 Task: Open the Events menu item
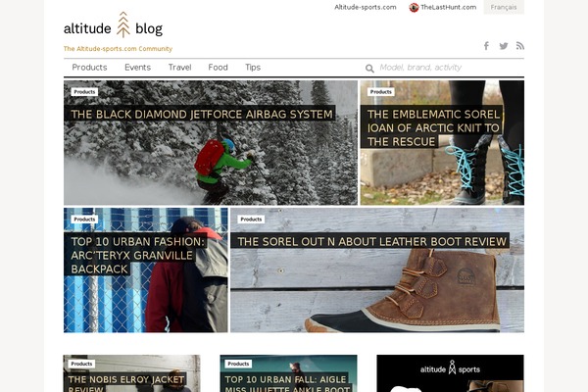click(137, 68)
